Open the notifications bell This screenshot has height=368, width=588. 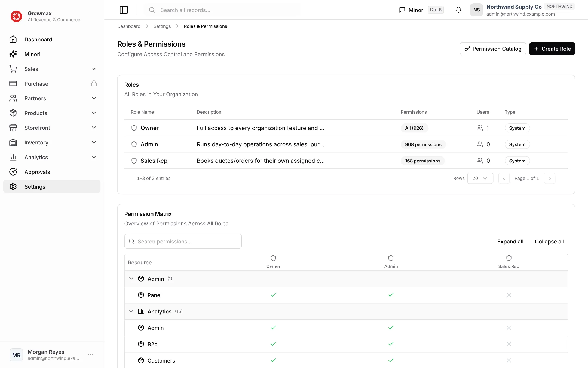[458, 10]
